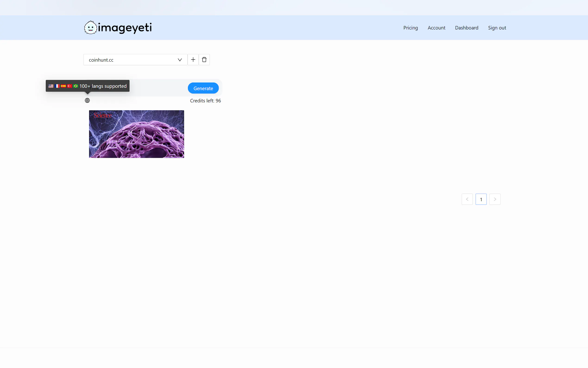This screenshot has height=368, width=588.
Task: Click the Brazilian flag in the tooltip
Action: [76, 86]
